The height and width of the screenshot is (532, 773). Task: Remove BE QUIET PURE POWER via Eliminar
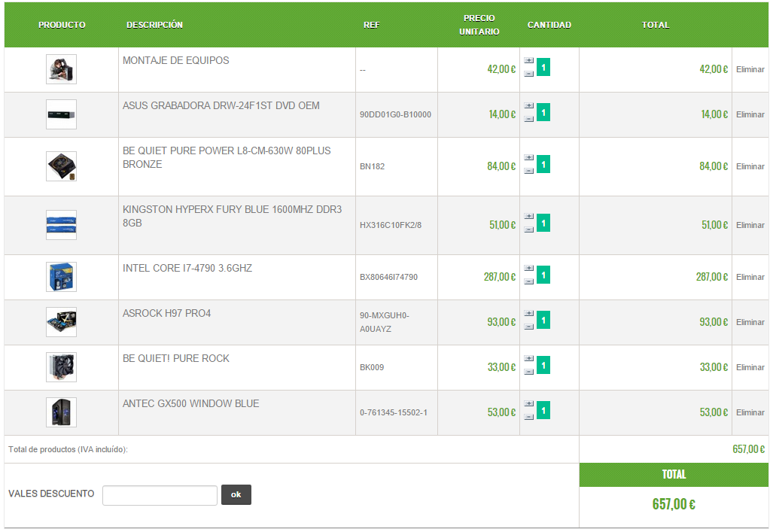point(750,166)
